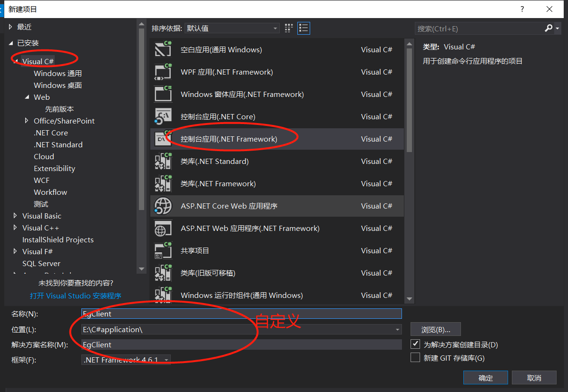Screen dimensions: 568x392
Task: Select the Workflow category
Action: coord(50,192)
